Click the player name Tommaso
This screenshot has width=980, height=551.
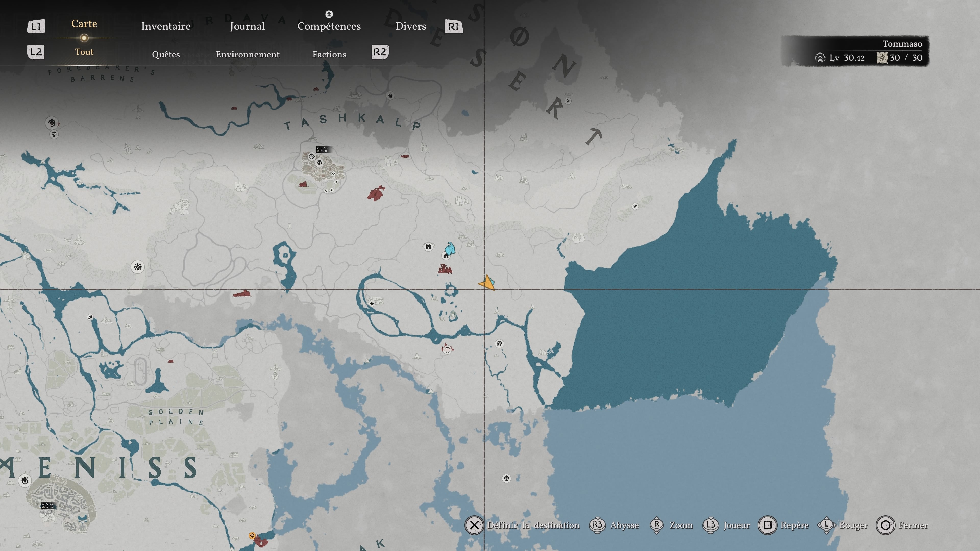902,44
